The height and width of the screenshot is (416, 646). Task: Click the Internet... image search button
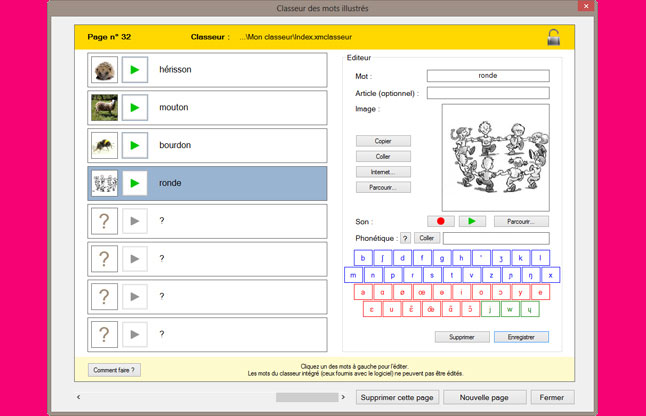coord(383,172)
